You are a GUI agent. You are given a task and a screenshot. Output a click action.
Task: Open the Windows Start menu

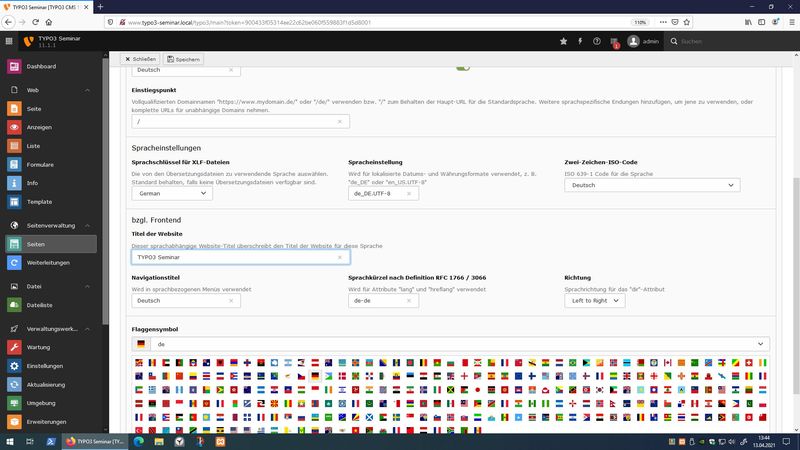(x=10, y=441)
